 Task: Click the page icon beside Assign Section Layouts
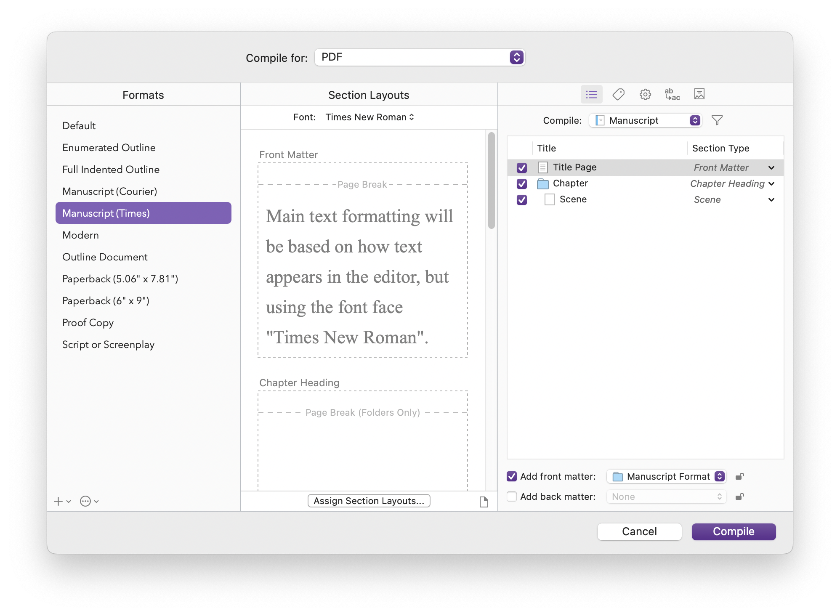click(484, 502)
